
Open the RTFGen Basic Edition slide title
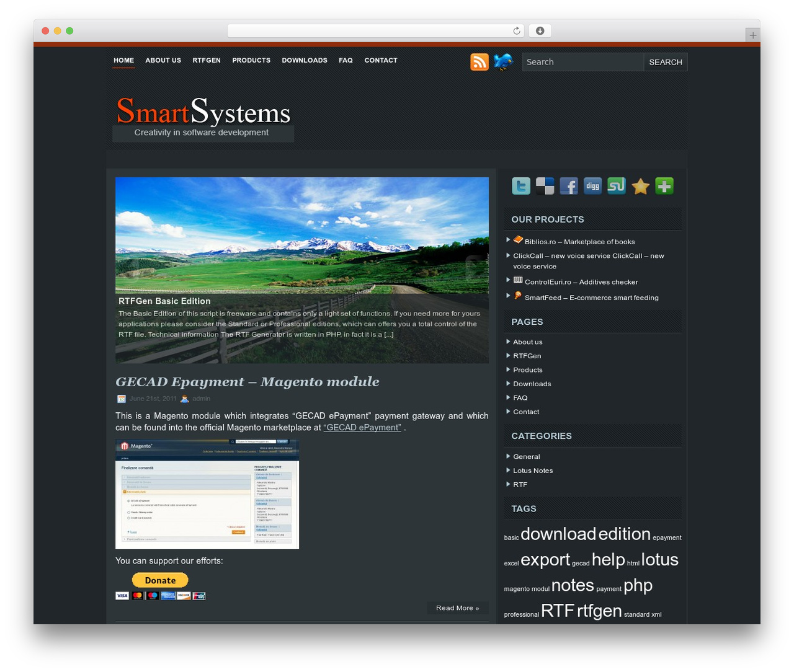point(164,301)
